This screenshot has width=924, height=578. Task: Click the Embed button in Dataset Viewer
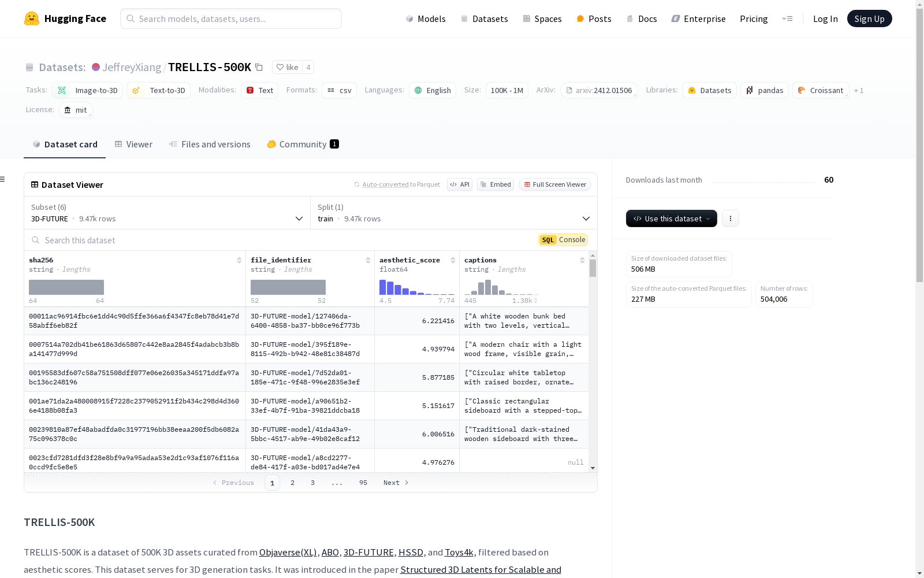click(x=495, y=184)
